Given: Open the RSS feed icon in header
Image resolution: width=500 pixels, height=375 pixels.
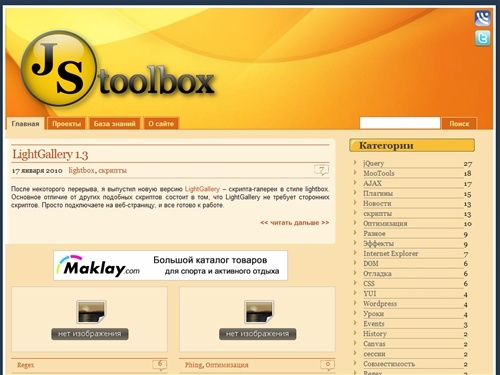Looking at the screenshot, I should click(x=482, y=18).
